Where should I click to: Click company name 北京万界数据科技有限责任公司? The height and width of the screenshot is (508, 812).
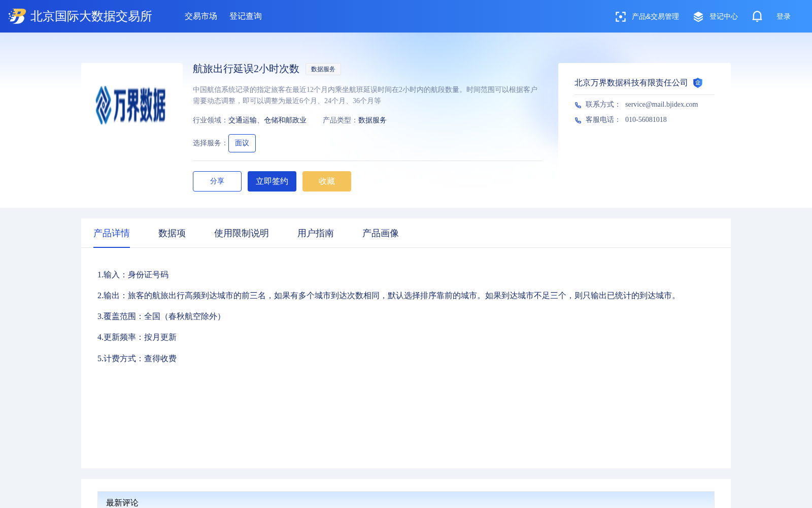pos(631,83)
